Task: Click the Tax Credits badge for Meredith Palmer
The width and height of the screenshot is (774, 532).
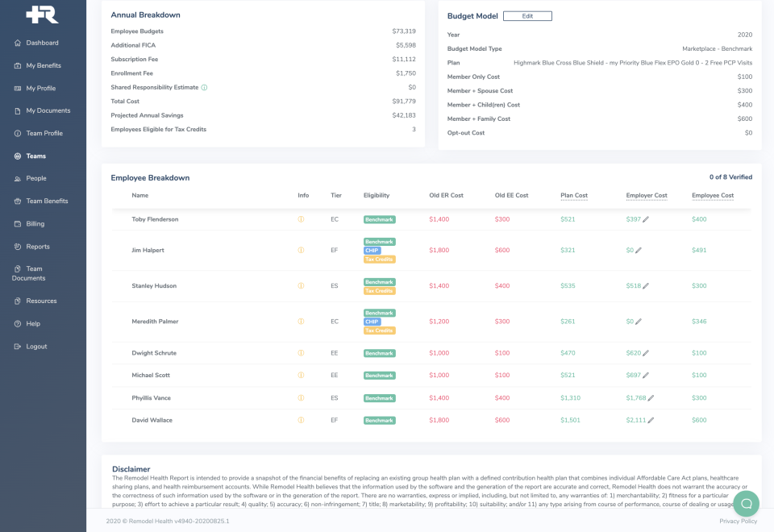Action: pos(379,330)
